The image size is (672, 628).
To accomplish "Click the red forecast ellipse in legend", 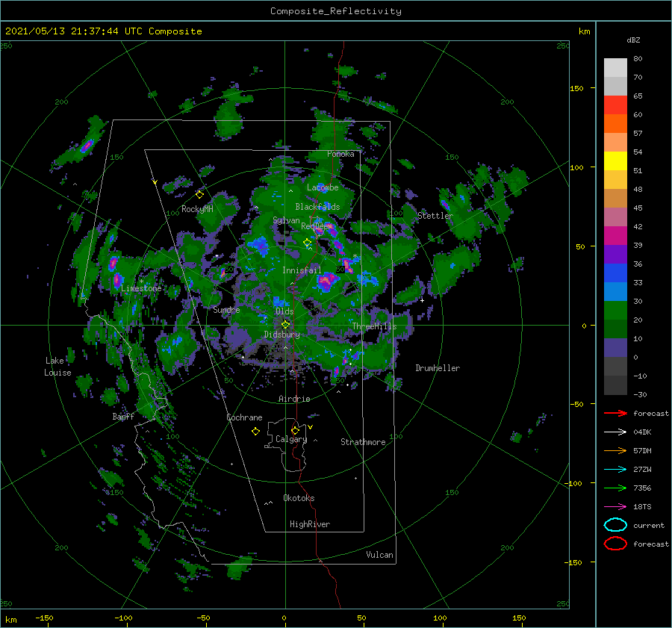I will (615, 544).
